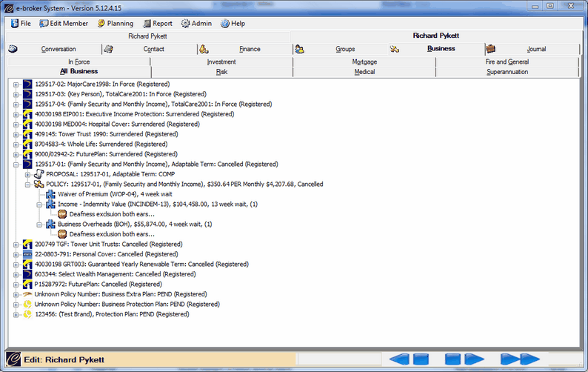The height and width of the screenshot is (372, 588).
Task: Select the P15287972 FuturePlan Cancelled row
Action: (98, 284)
